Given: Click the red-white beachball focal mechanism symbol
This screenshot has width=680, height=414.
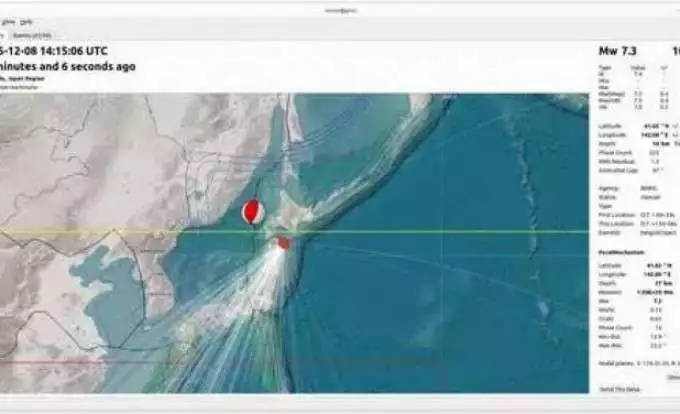Looking at the screenshot, I should 255,212.
